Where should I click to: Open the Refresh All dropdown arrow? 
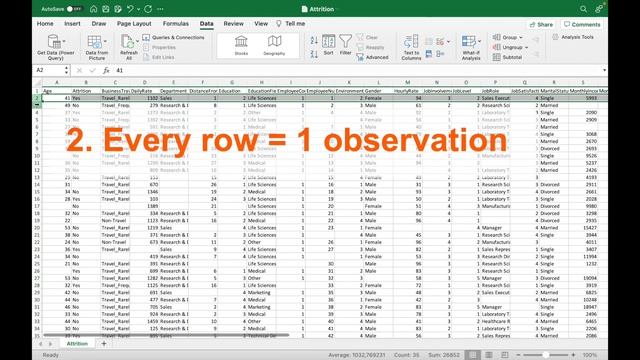(137, 41)
